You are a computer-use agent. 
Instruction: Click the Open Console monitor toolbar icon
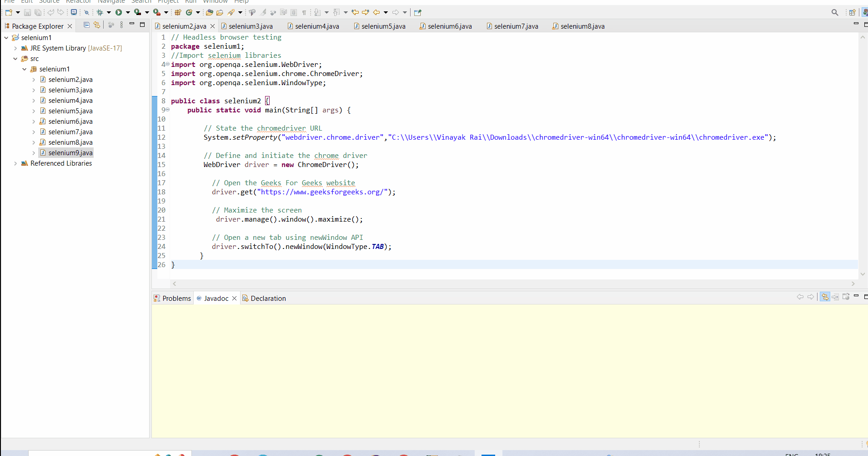[x=74, y=12]
